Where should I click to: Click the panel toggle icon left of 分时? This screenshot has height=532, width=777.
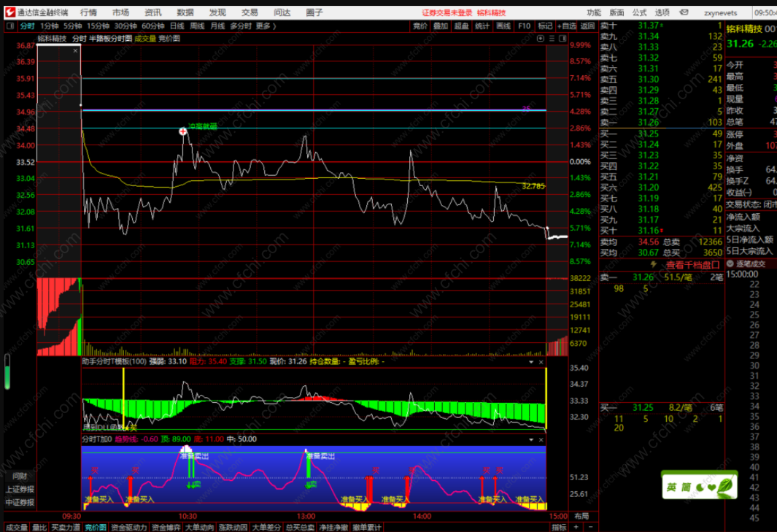point(9,26)
